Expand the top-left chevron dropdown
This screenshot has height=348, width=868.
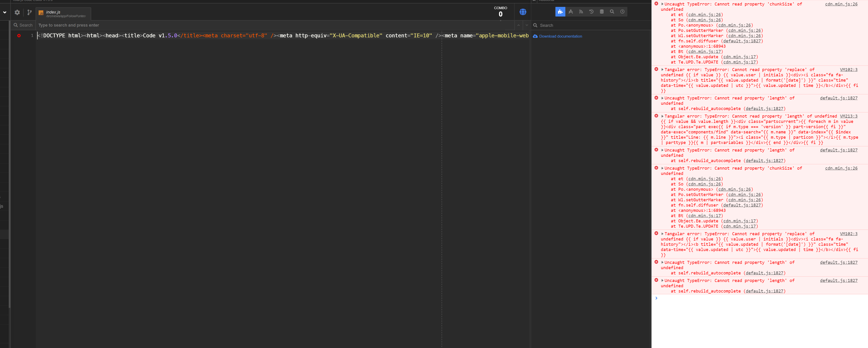(x=5, y=12)
